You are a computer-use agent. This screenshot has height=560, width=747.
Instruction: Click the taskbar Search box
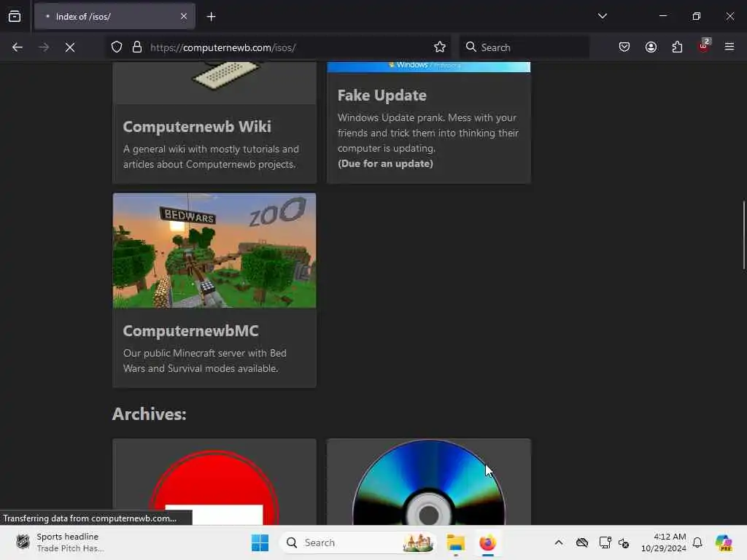tap(357, 542)
